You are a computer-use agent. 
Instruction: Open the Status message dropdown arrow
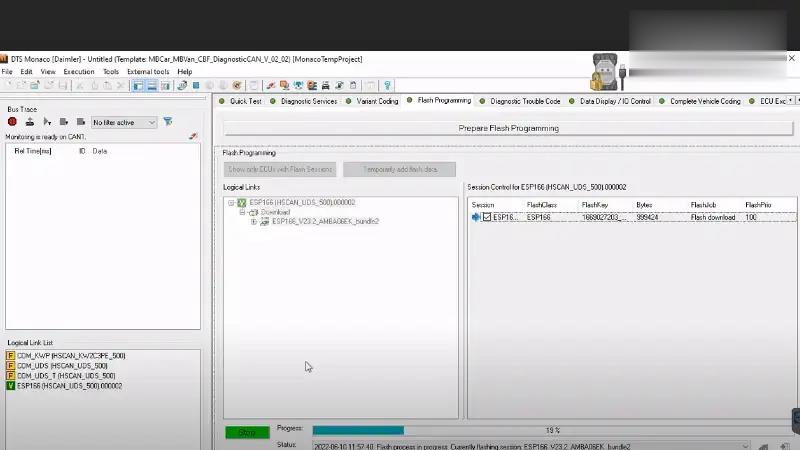(745, 446)
